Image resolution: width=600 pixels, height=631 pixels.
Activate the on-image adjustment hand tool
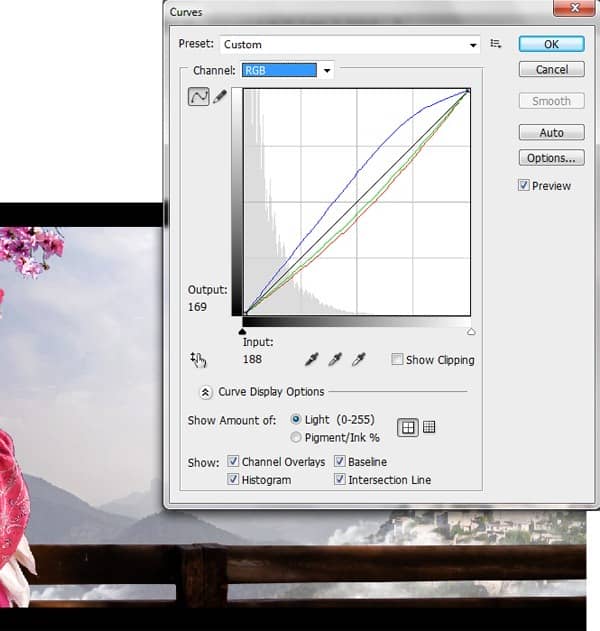click(198, 359)
